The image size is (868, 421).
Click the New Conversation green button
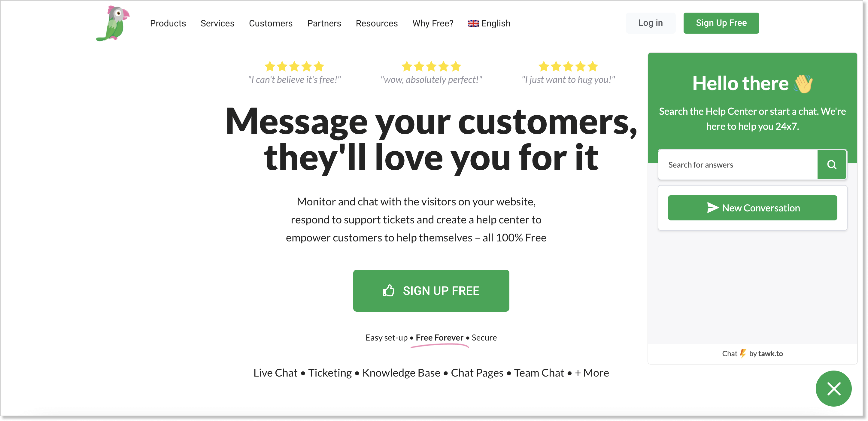tap(753, 207)
